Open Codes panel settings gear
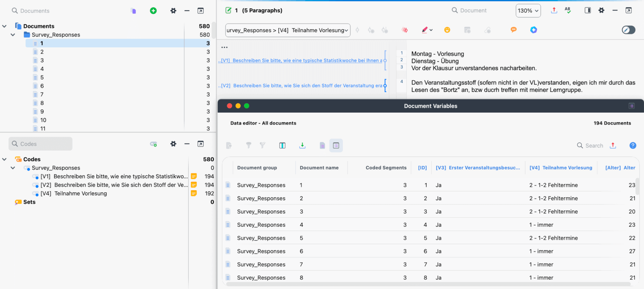Viewport: 644px width, 289px height. (173, 144)
